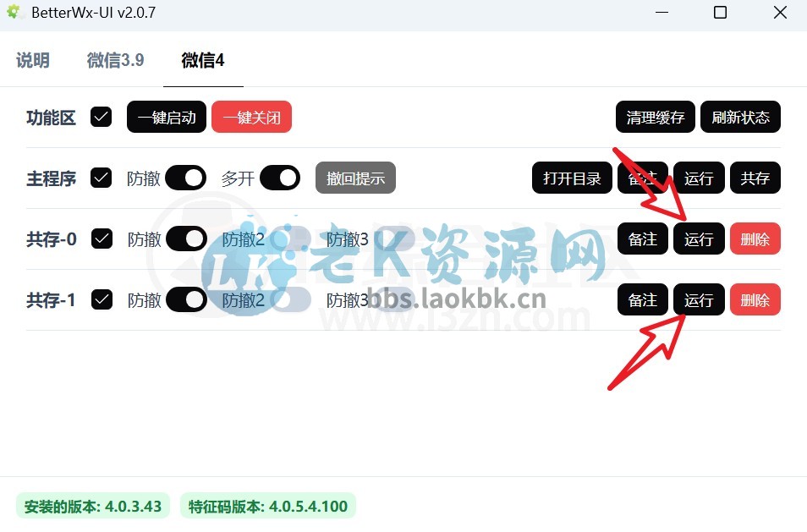Turn off 防撤 switch in 共存-0 row
This screenshot has height=532, width=807.
[x=186, y=239]
